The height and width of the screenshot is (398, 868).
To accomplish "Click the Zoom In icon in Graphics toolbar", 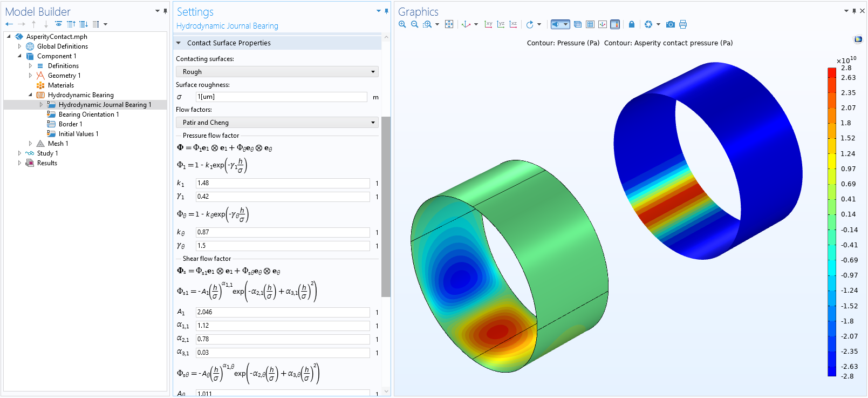I will 402,24.
